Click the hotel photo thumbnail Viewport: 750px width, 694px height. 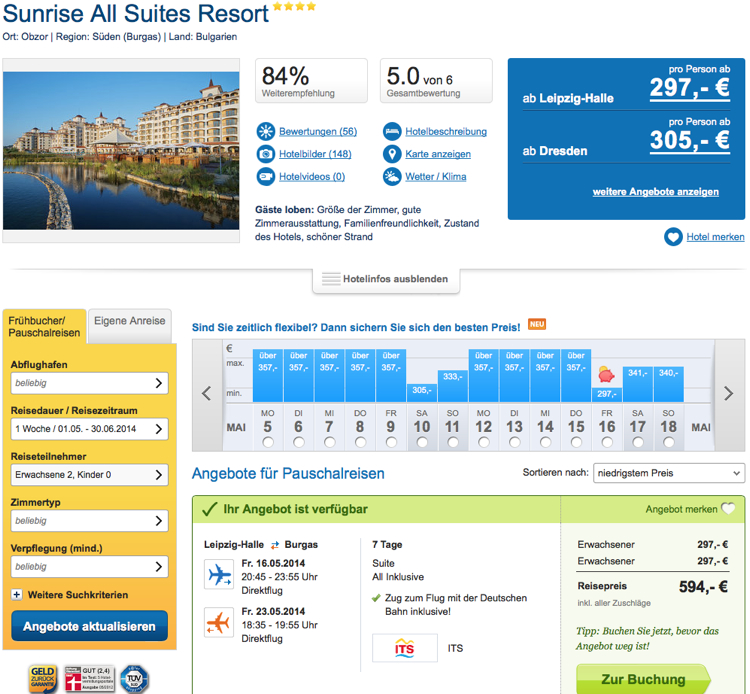click(121, 151)
